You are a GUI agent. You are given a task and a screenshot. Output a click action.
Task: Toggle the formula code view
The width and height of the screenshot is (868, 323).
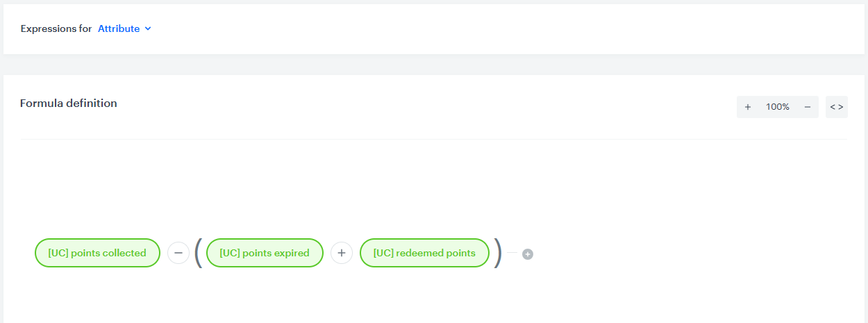836,107
